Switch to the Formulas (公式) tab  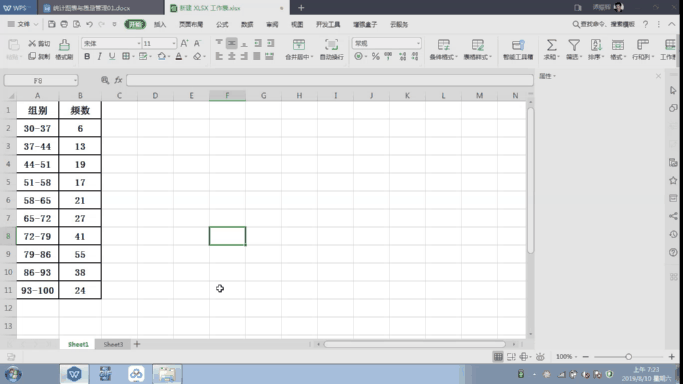[222, 24]
